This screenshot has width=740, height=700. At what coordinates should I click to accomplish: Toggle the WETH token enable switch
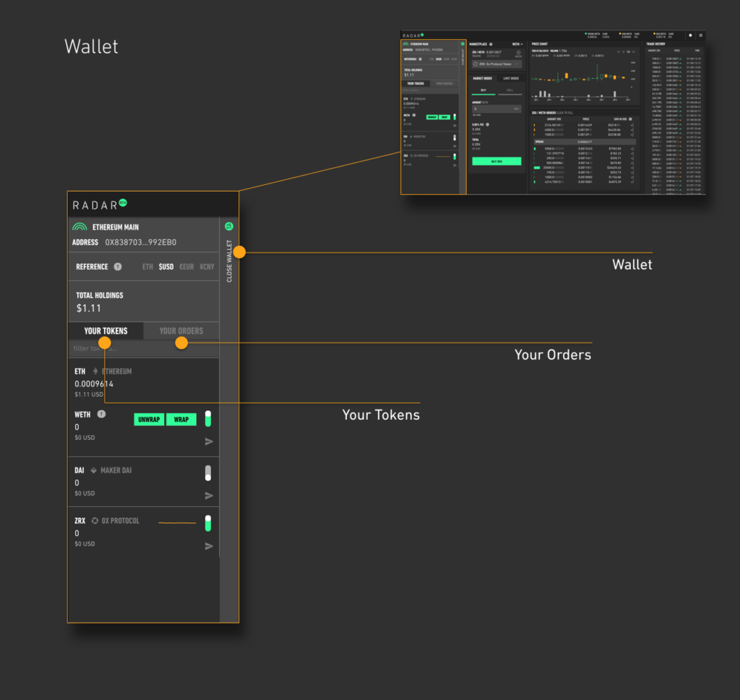(x=208, y=418)
